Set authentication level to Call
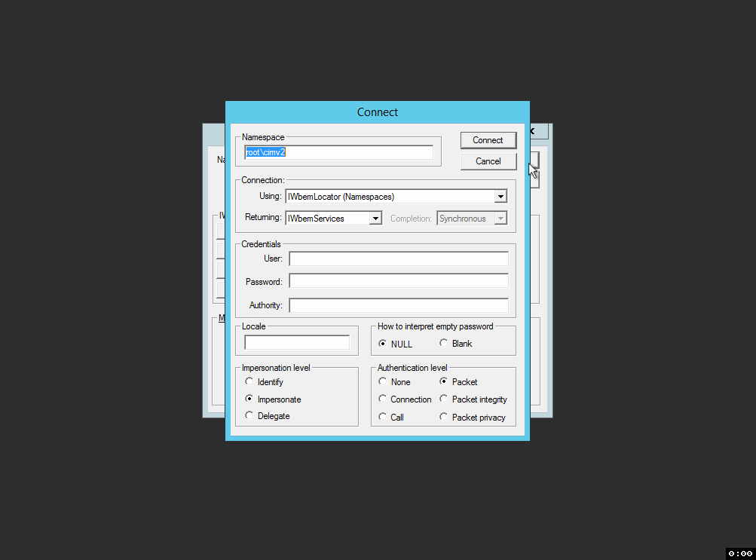 [383, 417]
